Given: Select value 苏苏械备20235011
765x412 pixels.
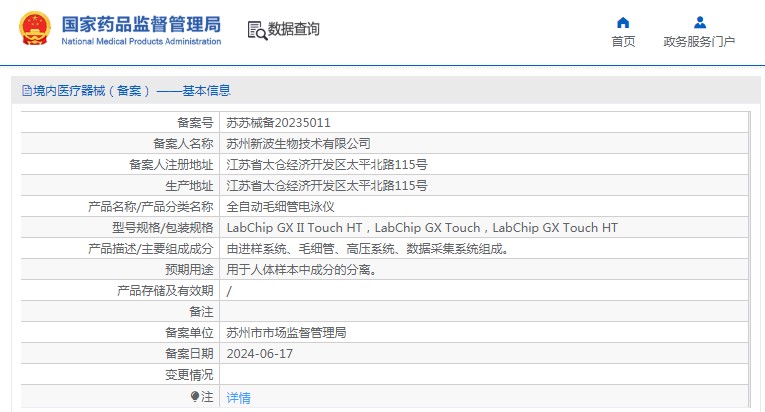Looking at the screenshot, I should click(x=278, y=123).
